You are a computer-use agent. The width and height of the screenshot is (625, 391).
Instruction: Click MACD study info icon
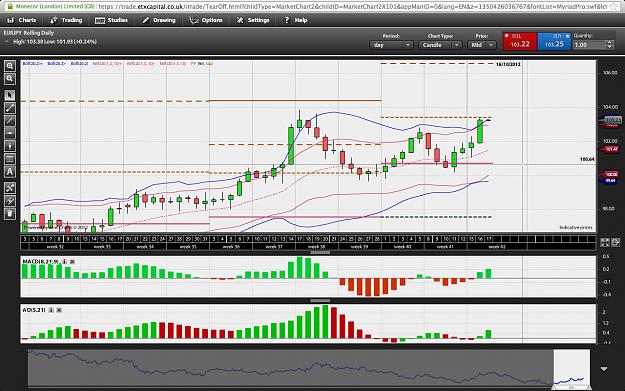coord(64,261)
